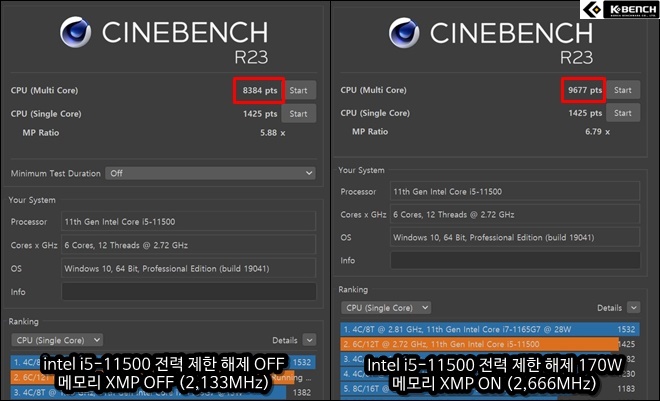The image size is (660, 401).
Task: Click the 1425 pts single core score, right window
Action: click(x=585, y=113)
